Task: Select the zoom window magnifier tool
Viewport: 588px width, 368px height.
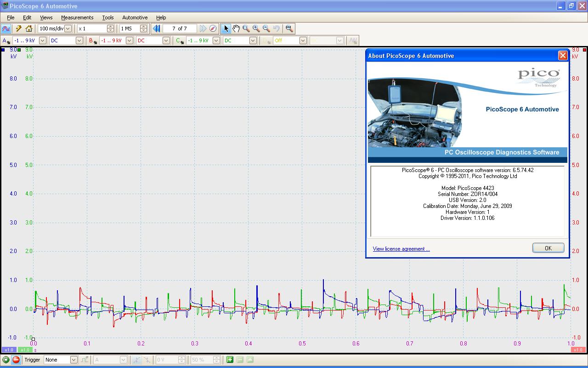Action: [x=246, y=29]
